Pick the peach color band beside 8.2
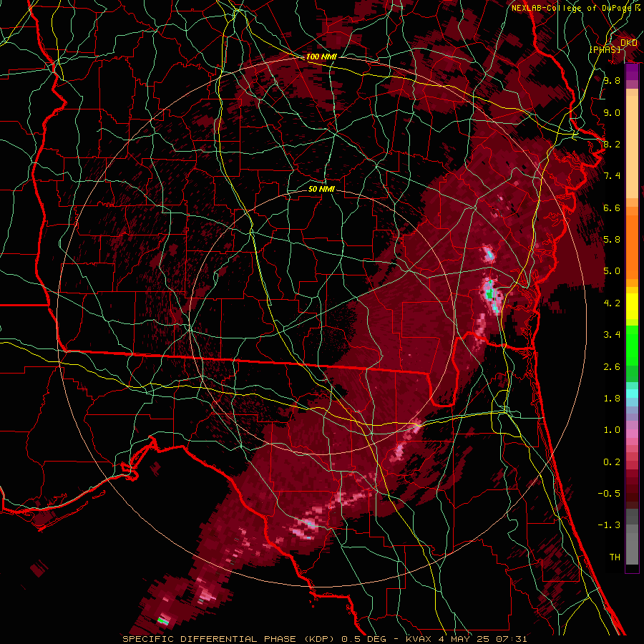 tap(632, 147)
